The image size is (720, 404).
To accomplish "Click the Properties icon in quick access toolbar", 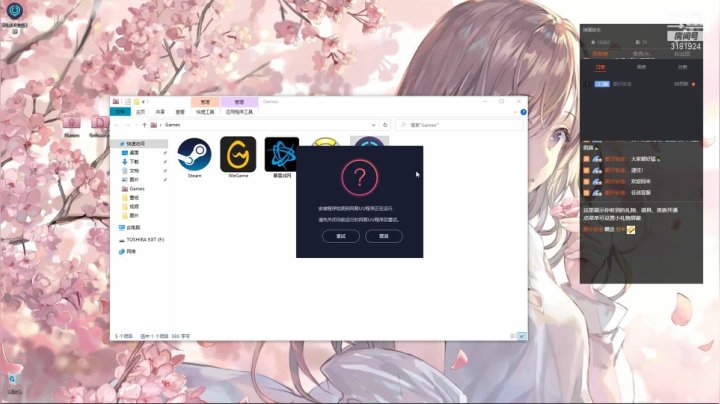I will pyautogui.click(x=128, y=102).
